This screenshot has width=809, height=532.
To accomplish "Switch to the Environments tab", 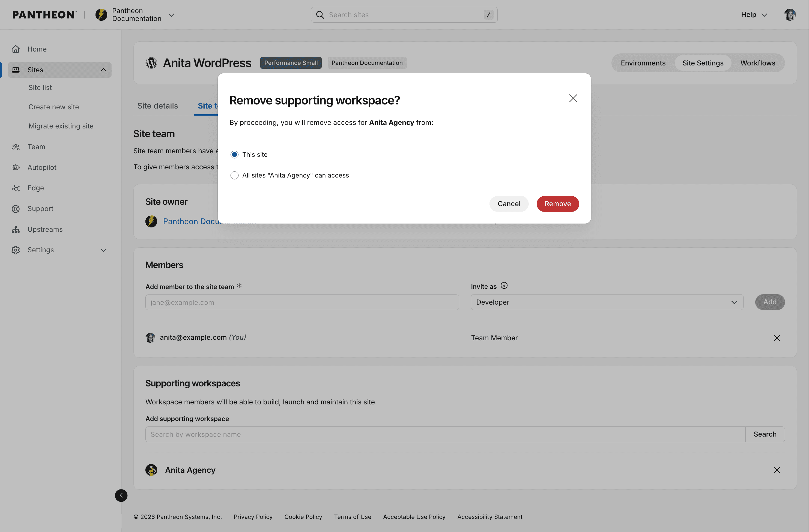I will click(x=643, y=63).
